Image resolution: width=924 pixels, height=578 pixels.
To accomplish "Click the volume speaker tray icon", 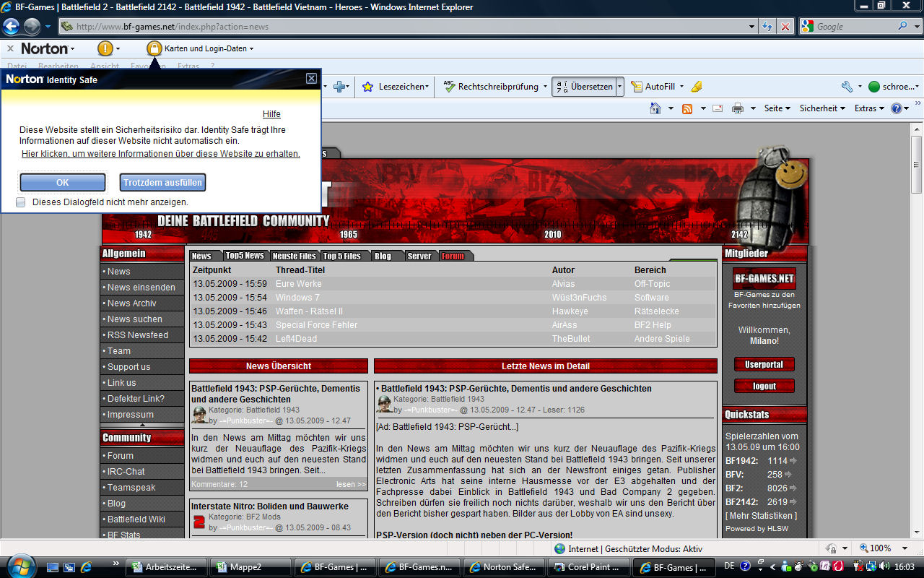I will [x=885, y=567].
